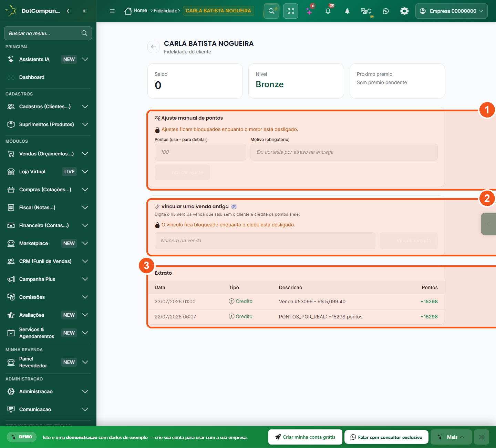
Task: Click the DotCompany star logo
Action: [11, 11]
